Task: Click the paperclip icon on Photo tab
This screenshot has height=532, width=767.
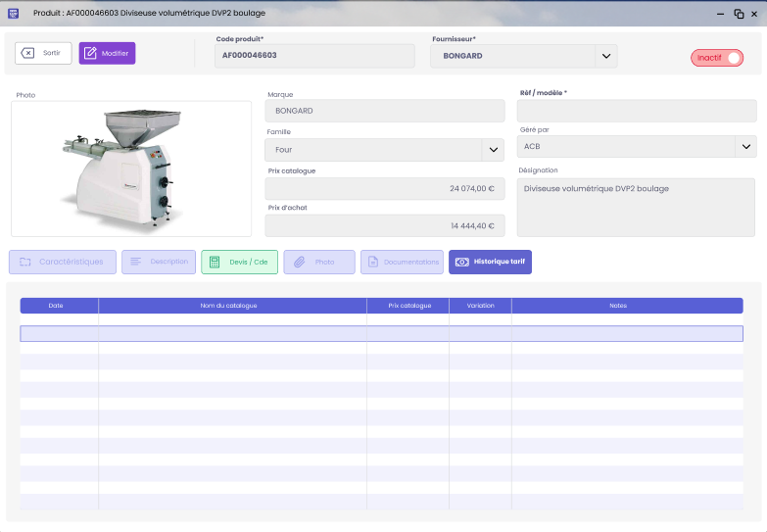Action: (x=300, y=263)
